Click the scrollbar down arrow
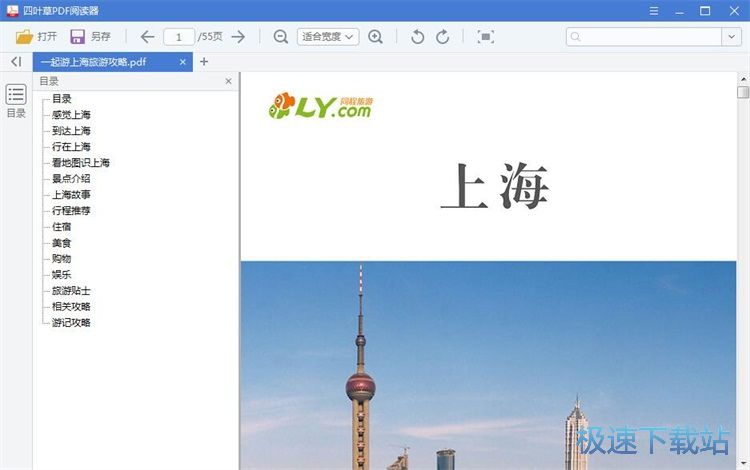Viewport: 750px width, 470px height. 743,463
